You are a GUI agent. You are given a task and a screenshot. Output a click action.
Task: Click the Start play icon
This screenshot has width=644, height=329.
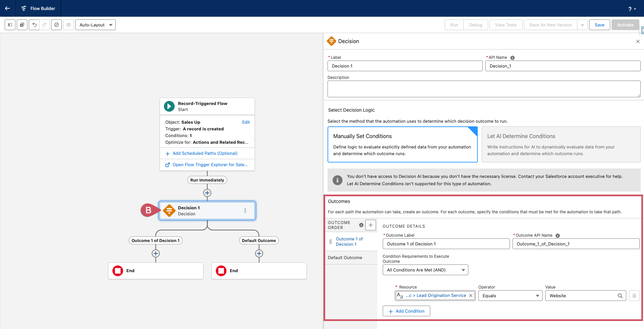pyautogui.click(x=169, y=106)
